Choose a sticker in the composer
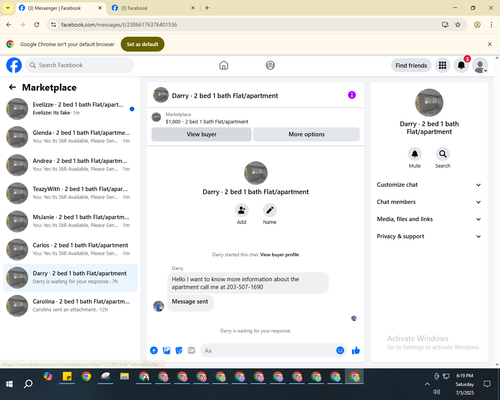500x400 pixels. 179,350
